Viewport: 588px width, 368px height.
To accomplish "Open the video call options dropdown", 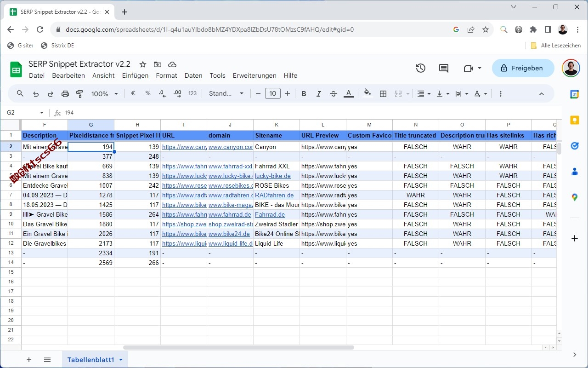I will pos(480,68).
